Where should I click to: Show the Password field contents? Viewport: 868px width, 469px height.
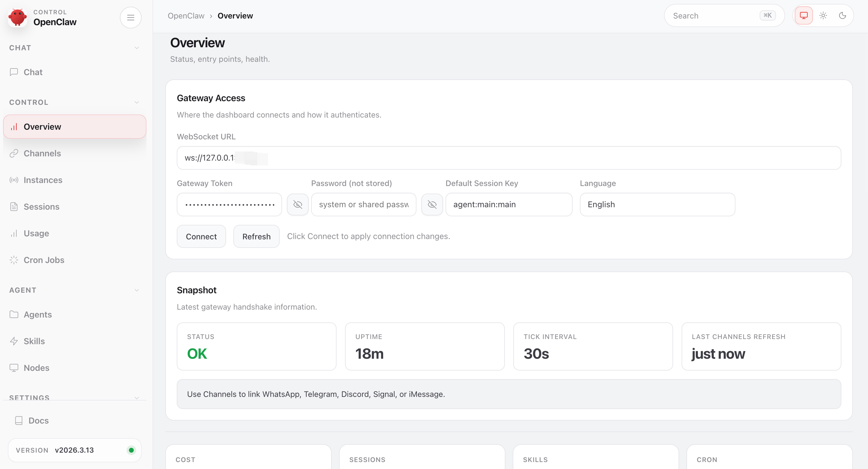point(432,205)
